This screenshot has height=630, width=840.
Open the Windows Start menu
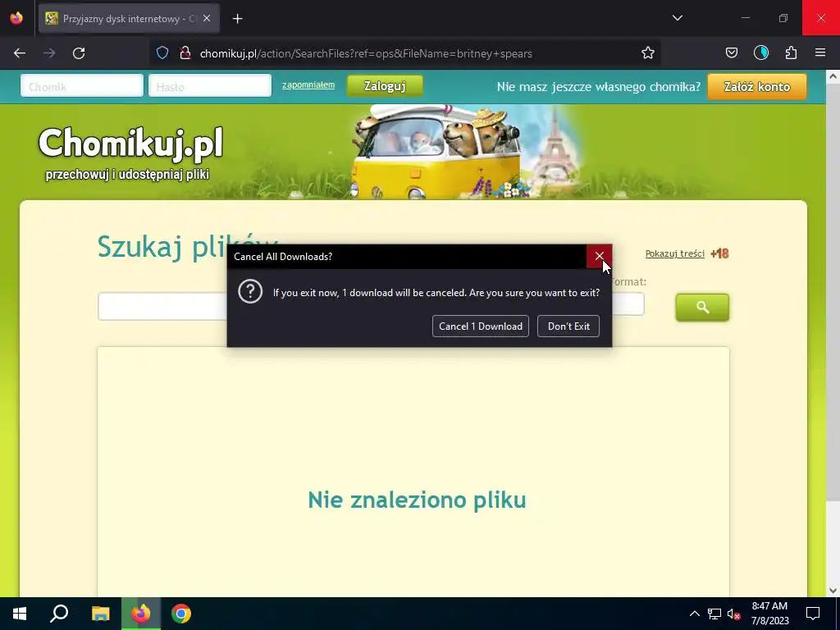20,614
